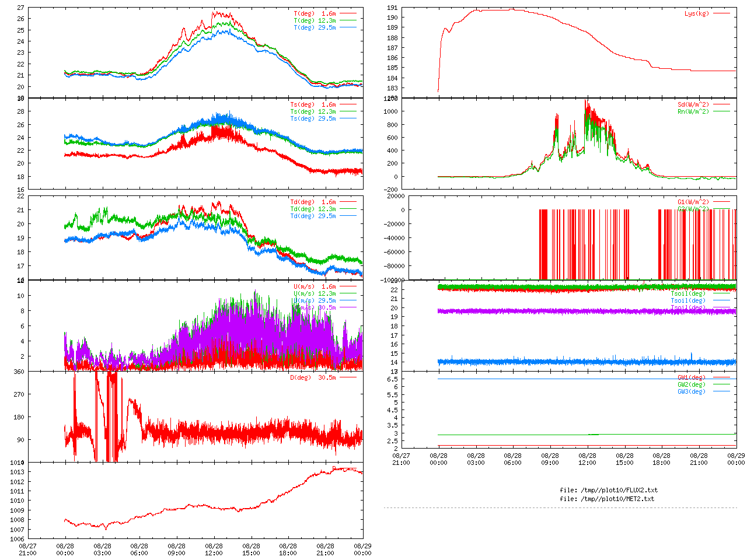Click the D(deg) 30.5m wind direction legend
This screenshot has width=747, height=560.
pos(313,377)
